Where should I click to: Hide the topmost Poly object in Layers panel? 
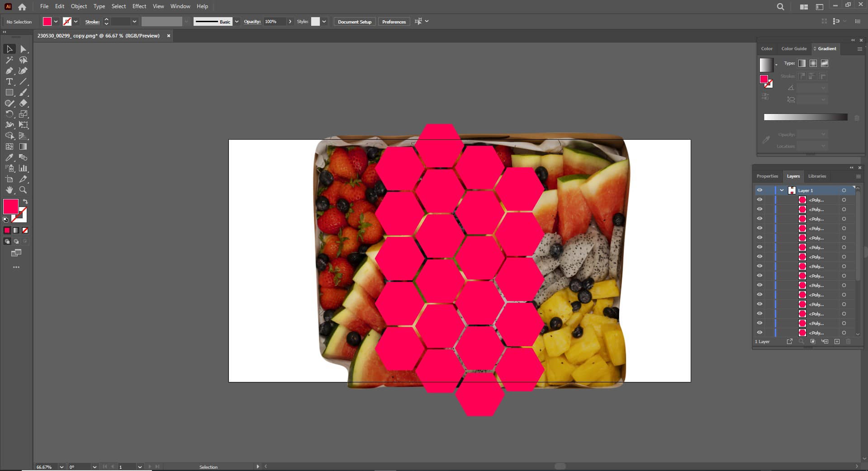pos(759,199)
